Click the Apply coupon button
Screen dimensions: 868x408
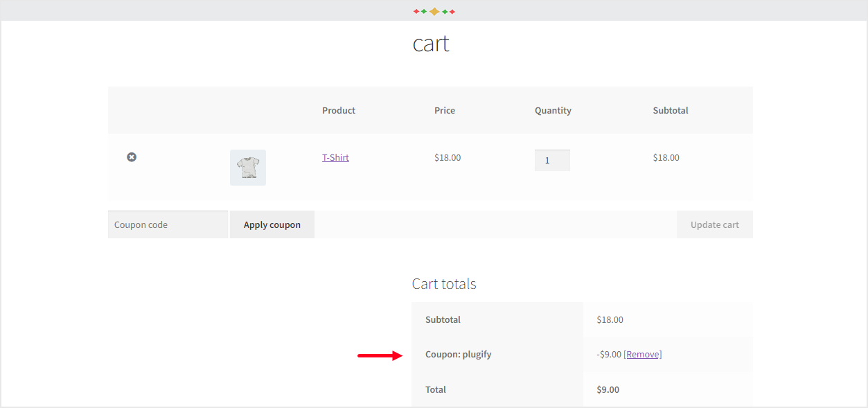(272, 224)
